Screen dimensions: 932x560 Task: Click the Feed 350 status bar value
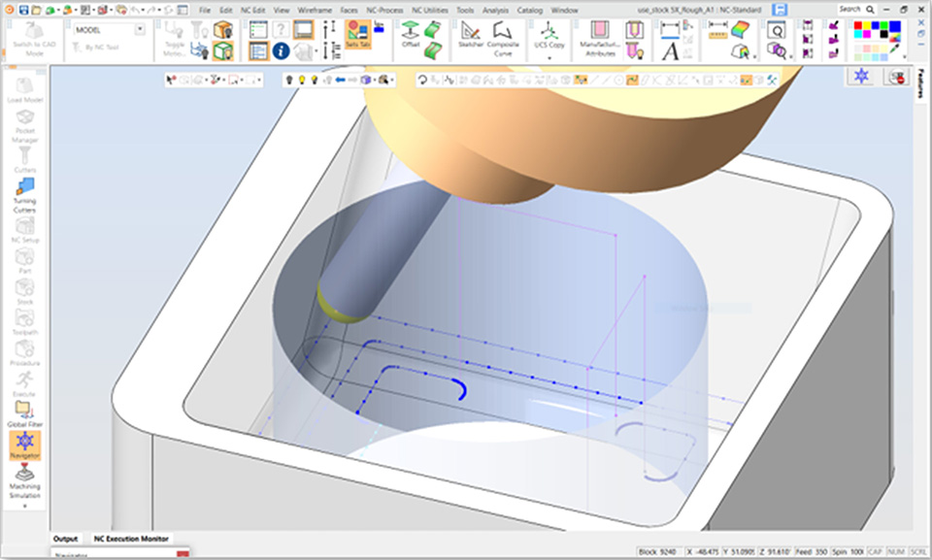pos(812,551)
